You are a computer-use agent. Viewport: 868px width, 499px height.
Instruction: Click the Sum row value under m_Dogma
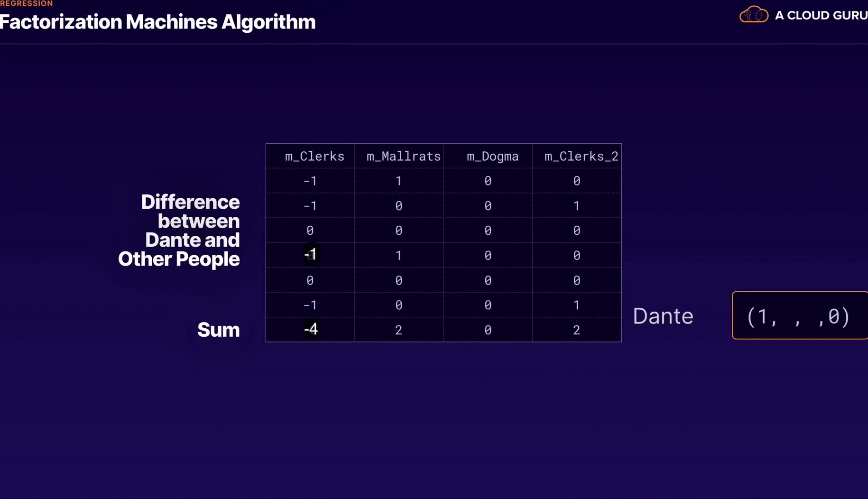pos(488,330)
